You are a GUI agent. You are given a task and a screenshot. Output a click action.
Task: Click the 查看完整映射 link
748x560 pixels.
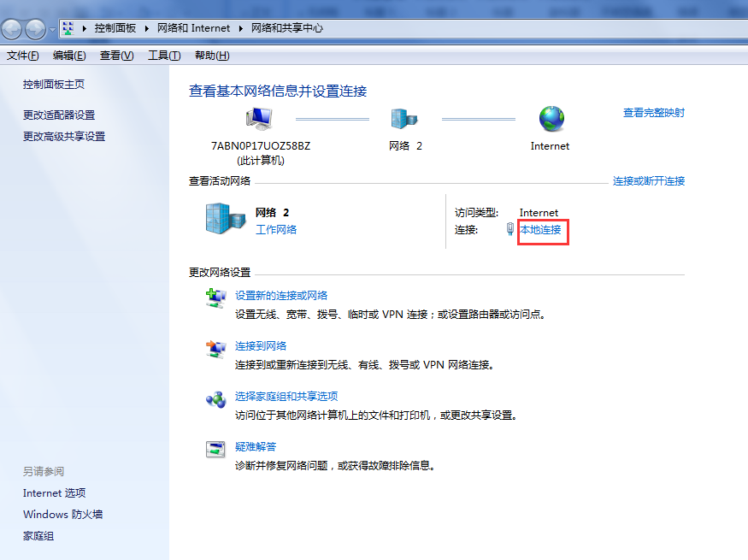[x=653, y=113]
